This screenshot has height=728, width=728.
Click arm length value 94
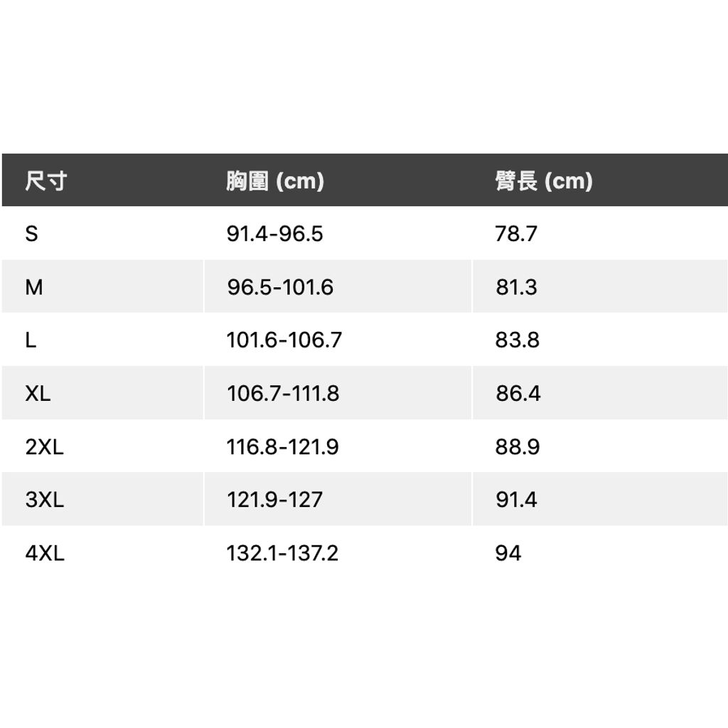508,553
